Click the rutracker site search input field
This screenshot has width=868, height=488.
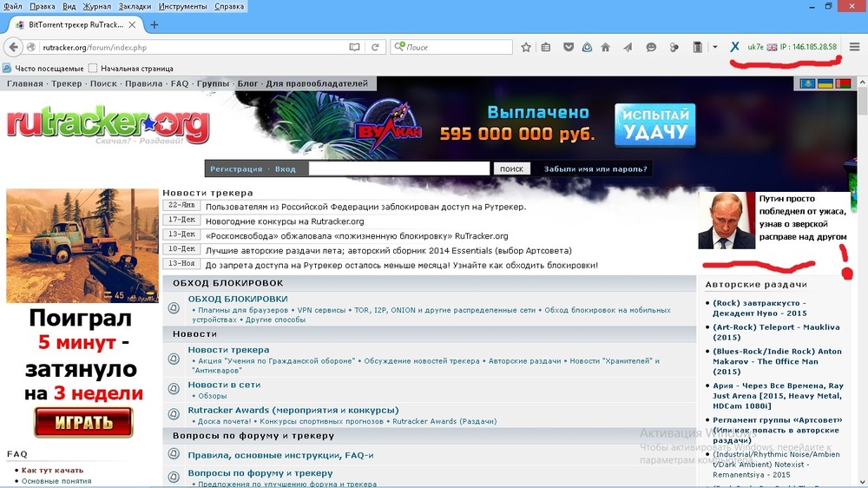pyautogui.click(x=398, y=168)
